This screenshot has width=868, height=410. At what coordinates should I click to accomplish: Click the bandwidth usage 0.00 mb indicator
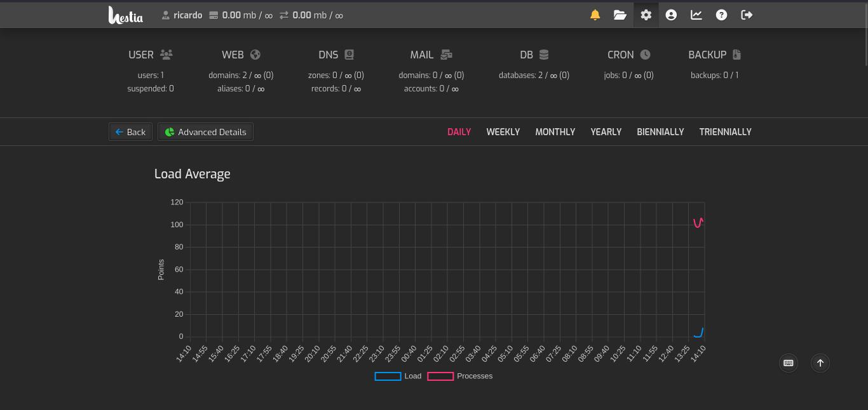(x=311, y=15)
